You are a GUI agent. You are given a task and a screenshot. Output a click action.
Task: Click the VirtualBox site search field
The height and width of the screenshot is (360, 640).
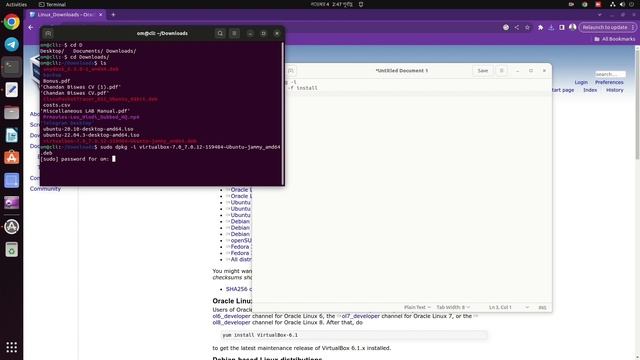610,74
